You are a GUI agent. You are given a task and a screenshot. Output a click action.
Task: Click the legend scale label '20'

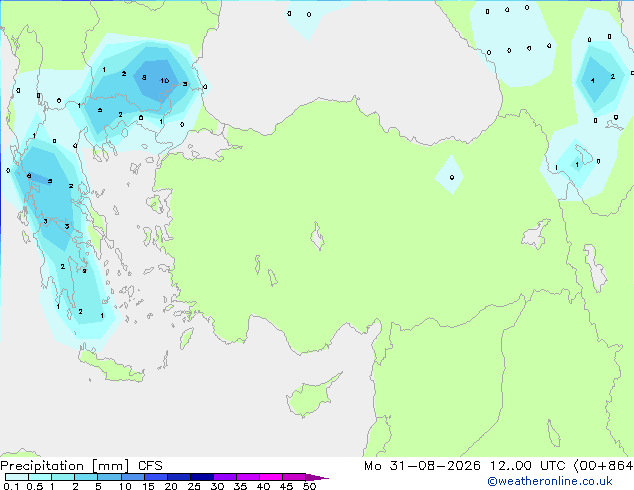click(171, 486)
